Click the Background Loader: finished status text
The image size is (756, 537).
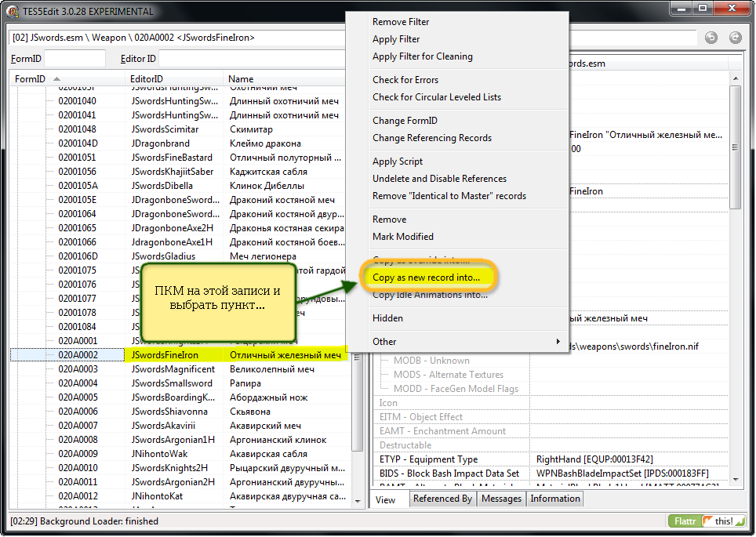[x=85, y=521]
